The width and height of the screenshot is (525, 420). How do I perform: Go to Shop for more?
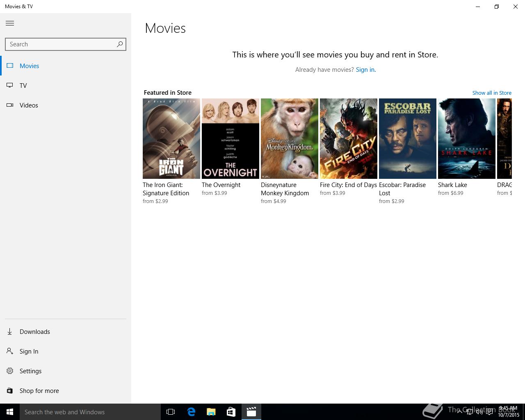pyautogui.click(x=39, y=390)
